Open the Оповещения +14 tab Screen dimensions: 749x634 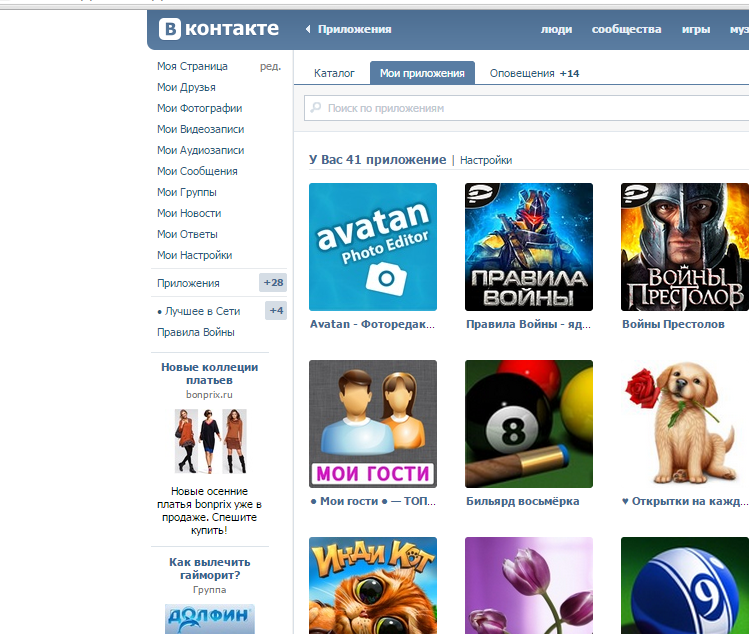tap(534, 73)
